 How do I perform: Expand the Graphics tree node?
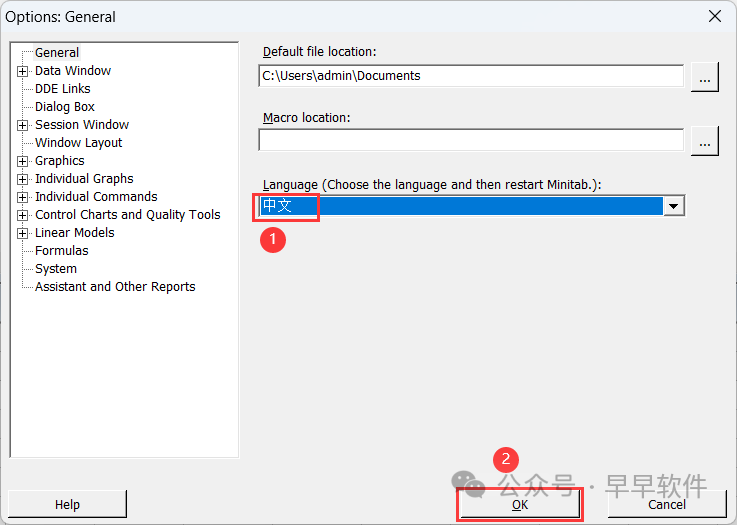point(22,161)
